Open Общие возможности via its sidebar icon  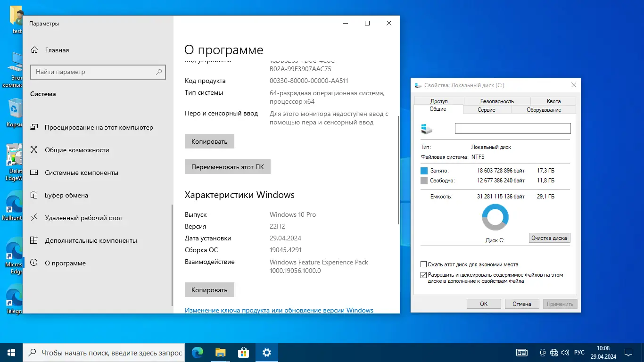(x=34, y=150)
